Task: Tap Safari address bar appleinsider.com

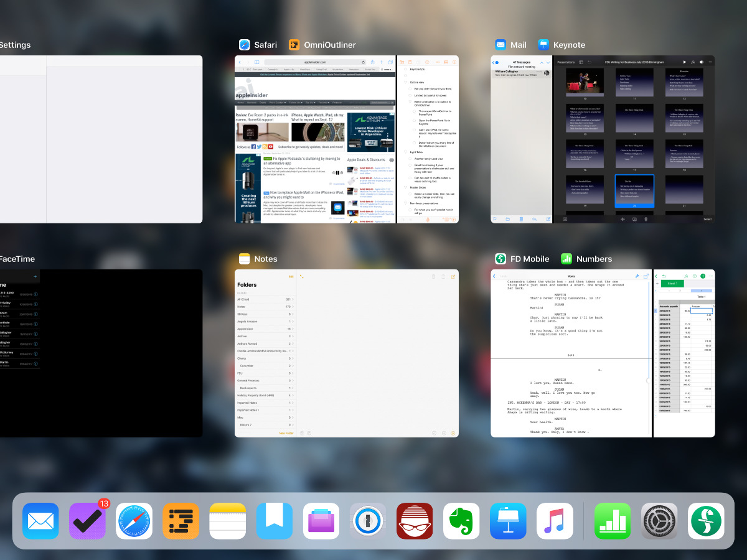Action: point(315,62)
